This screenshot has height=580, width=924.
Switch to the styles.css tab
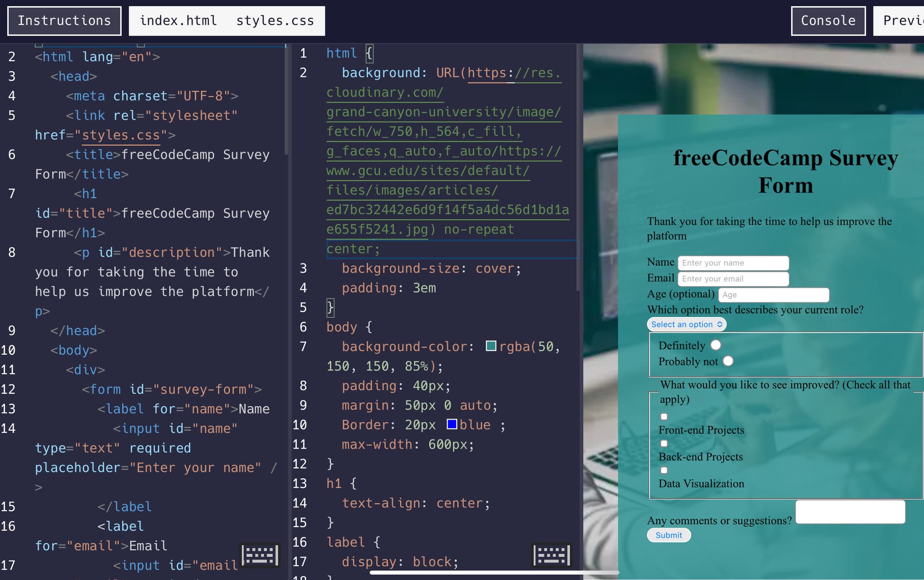click(275, 21)
